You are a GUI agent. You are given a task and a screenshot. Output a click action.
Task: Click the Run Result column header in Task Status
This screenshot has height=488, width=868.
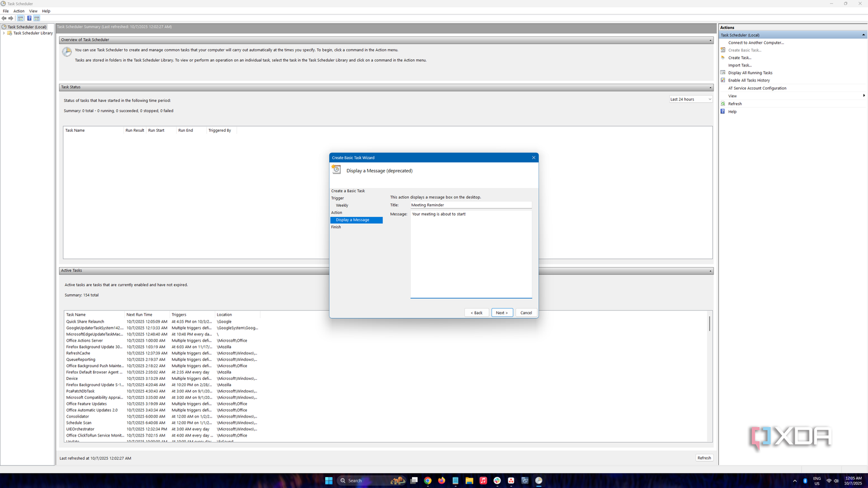point(135,131)
